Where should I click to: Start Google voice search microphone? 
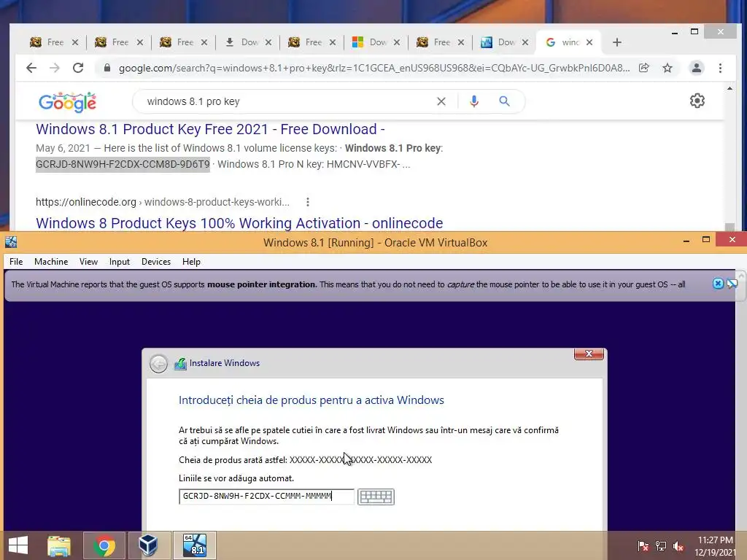pos(474,101)
